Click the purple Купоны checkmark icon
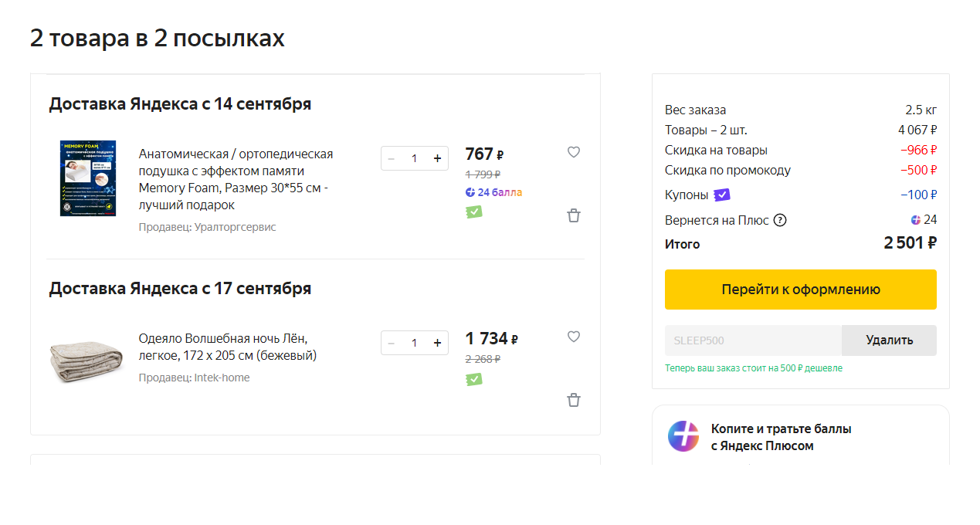The height and width of the screenshot is (525, 980). [x=721, y=195]
